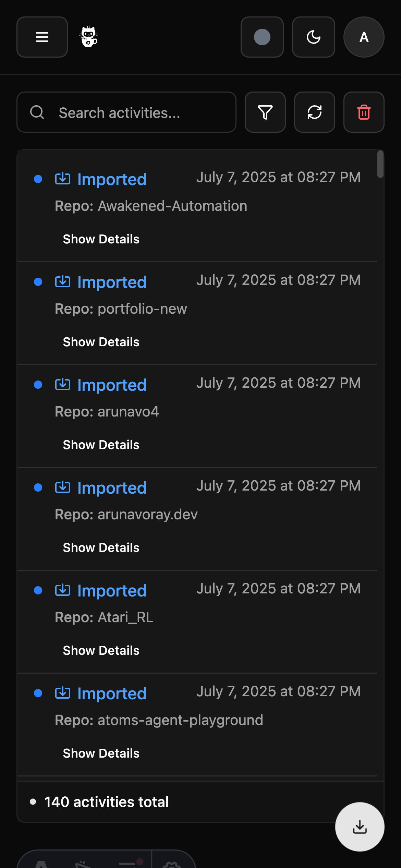Click the import icon beside Awakened-Automation entry

63,179
